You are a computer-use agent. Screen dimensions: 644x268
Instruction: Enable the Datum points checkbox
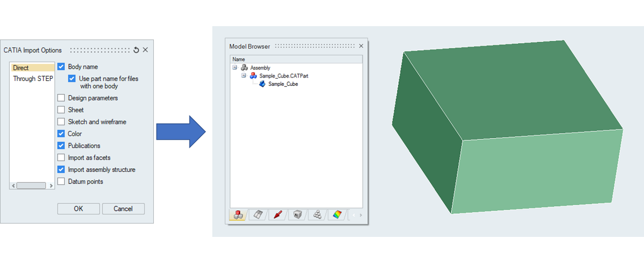[x=61, y=181]
